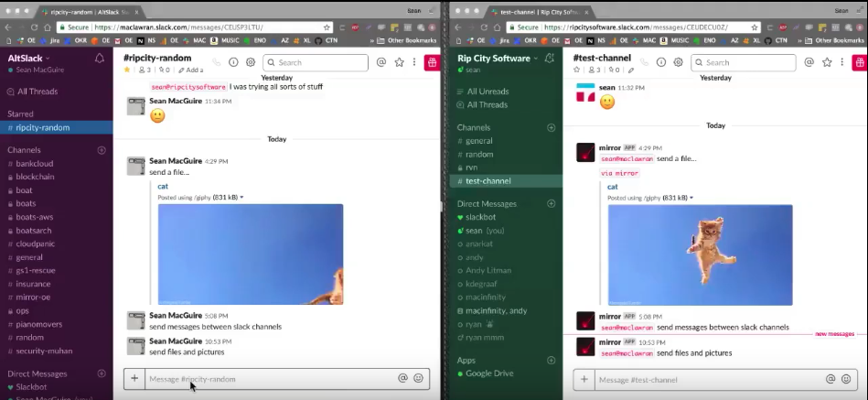Screen dimensions: 868x400
Task: Open new direct message plus in Rip City Software
Action: point(551,204)
